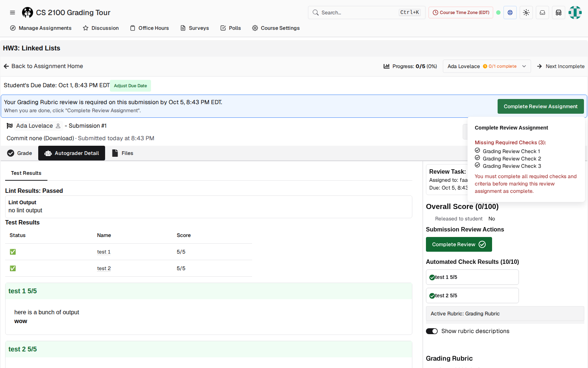
Task: Open the Polls section
Action: [231, 28]
